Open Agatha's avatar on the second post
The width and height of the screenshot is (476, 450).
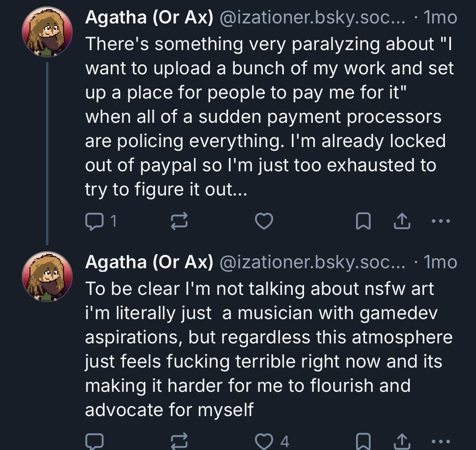47,277
